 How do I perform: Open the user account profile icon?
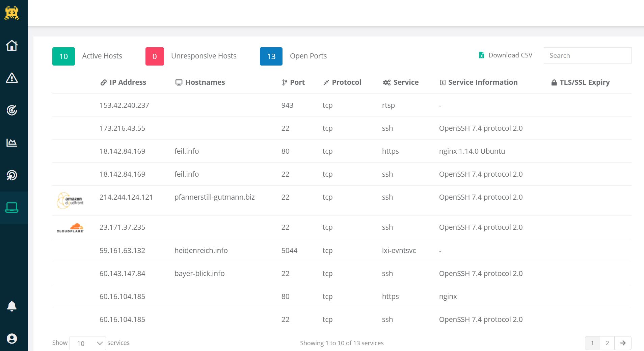point(12,339)
